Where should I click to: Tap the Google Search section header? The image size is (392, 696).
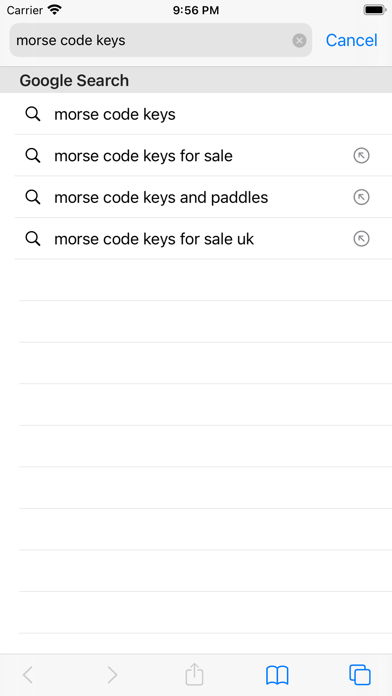click(x=196, y=80)
